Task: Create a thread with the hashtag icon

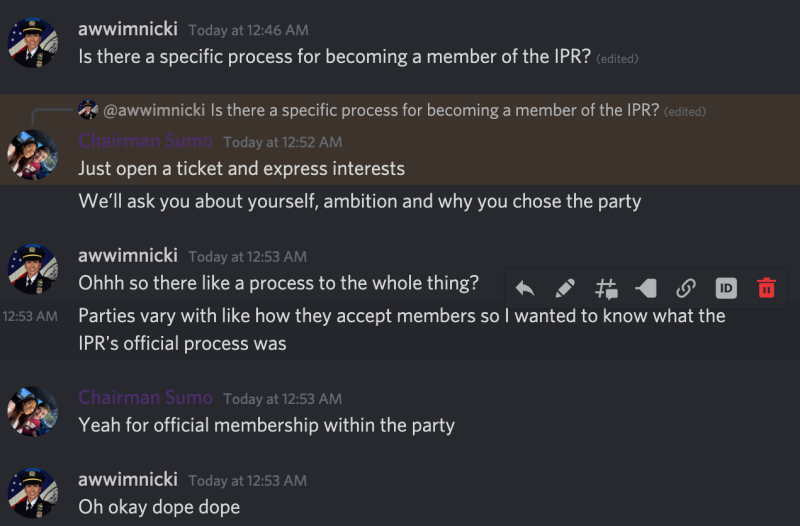Action: [x=606, y=289]
